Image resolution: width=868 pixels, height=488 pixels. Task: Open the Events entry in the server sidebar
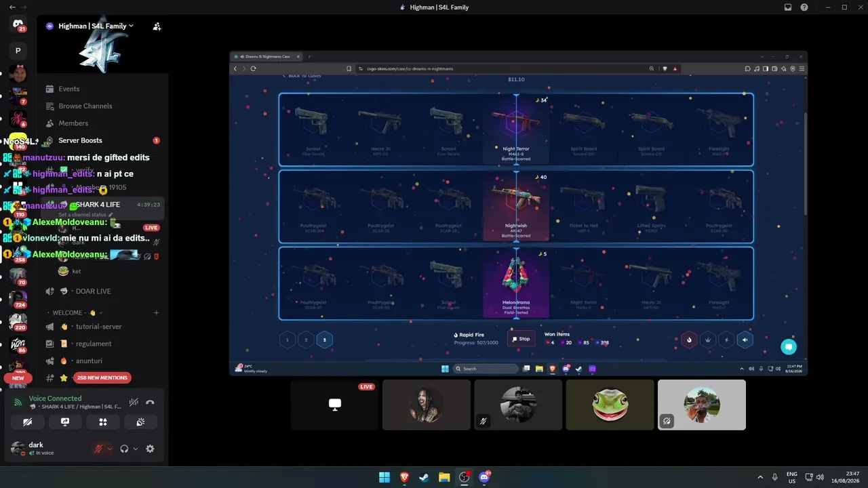point(69,89)
